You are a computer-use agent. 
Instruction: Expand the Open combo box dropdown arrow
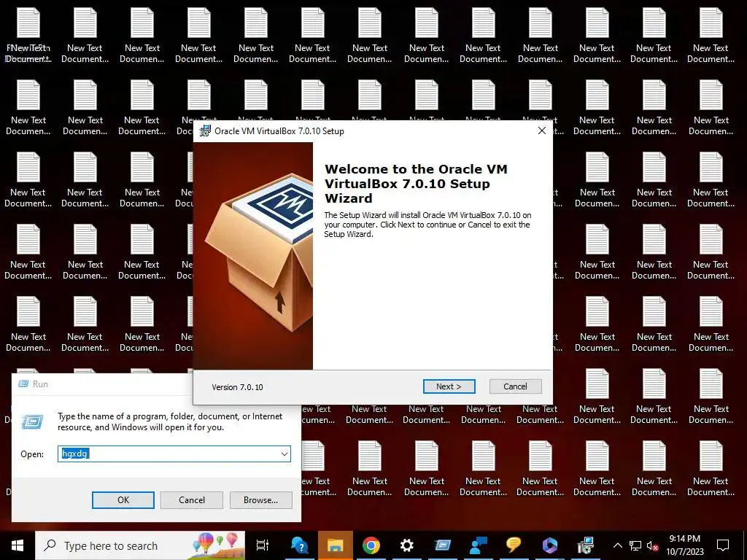tap(285, 454)
